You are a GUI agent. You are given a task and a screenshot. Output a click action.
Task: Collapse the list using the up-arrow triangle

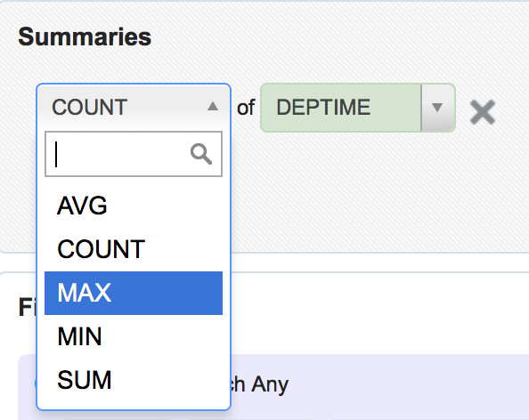click(213, 107)
